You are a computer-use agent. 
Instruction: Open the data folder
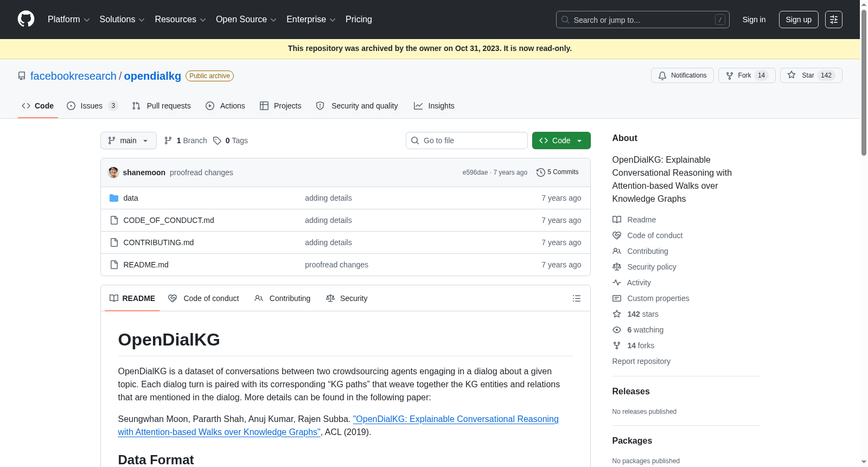coord(131,198)
